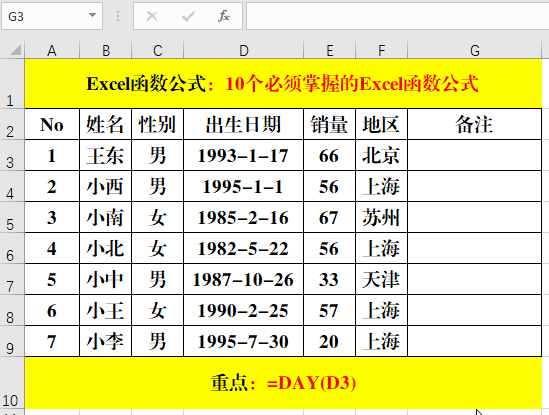Click the '地区' header cell
This screenshot has width=549, height=415.
[381, 124]
